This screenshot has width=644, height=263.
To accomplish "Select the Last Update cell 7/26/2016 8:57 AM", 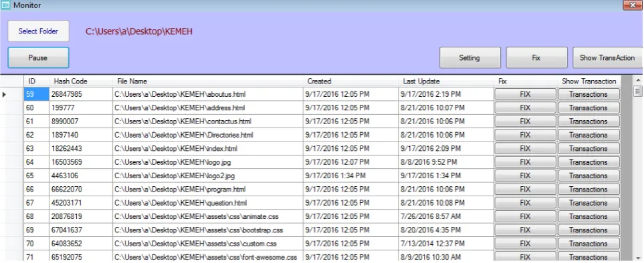I will tap(446, 216).
